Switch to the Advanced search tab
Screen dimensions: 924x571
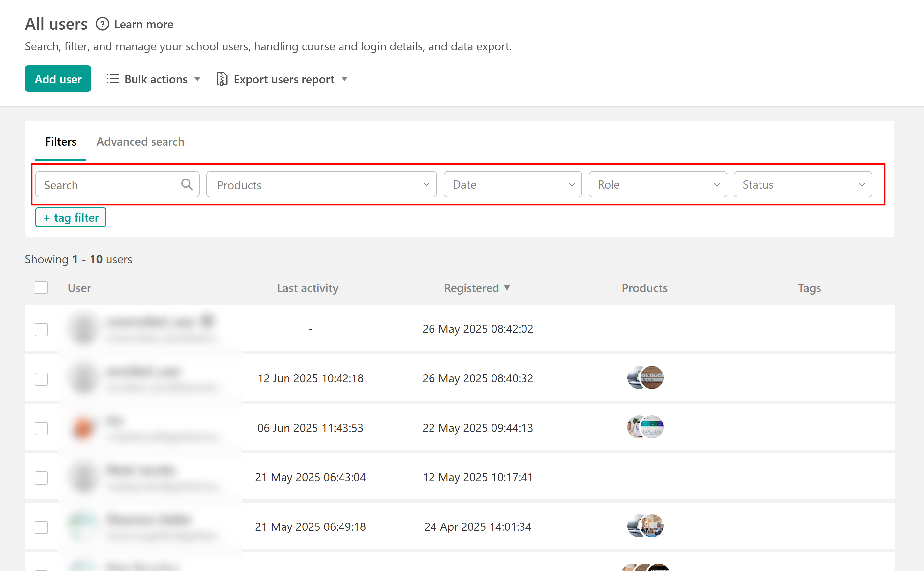pyautogui.click(x=140, y=142)
